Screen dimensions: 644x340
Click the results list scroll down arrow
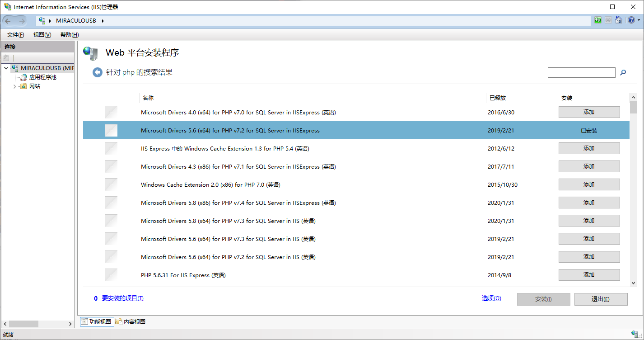pos(633,283)
